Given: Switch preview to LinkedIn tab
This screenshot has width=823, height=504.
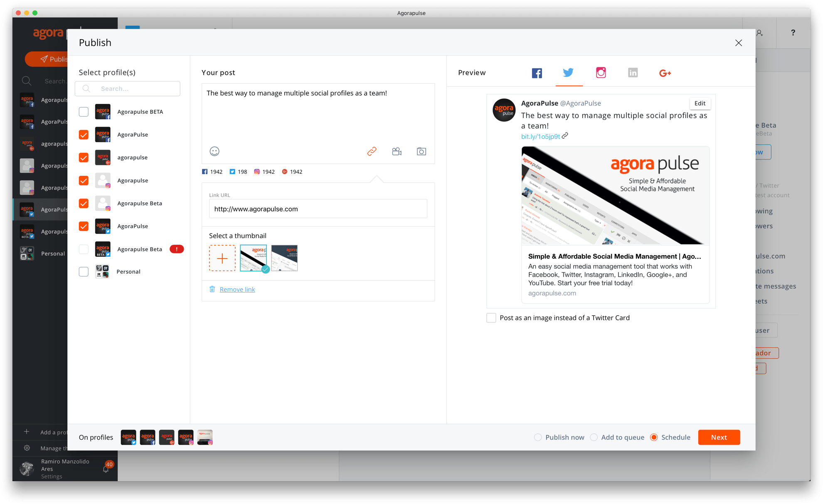Looking at the screenshot, I should coord(633,73).
